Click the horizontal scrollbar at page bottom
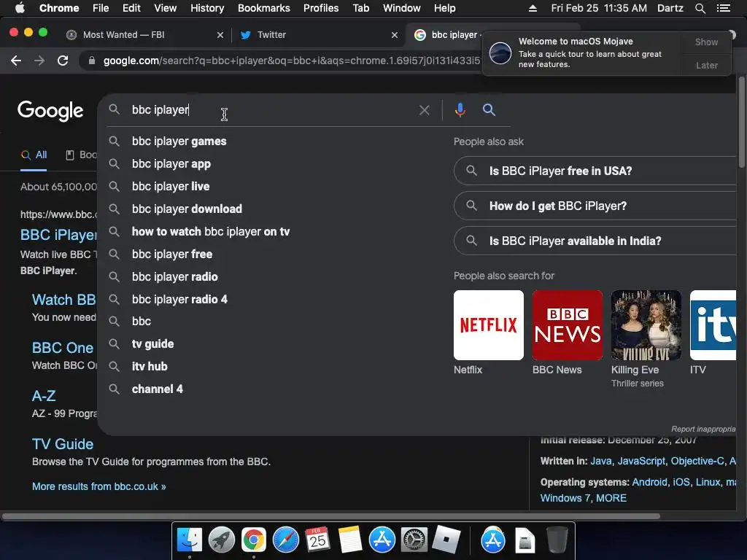This screenshot has height=560, width=747. 330,516
